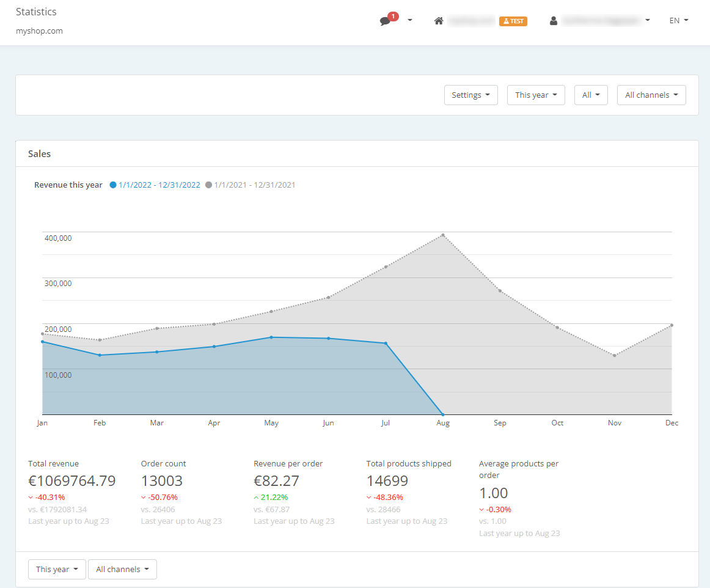The height and width of the screenshot is (588, 710).
Task: Click the Order count metric label
Action: pos(164,463)
